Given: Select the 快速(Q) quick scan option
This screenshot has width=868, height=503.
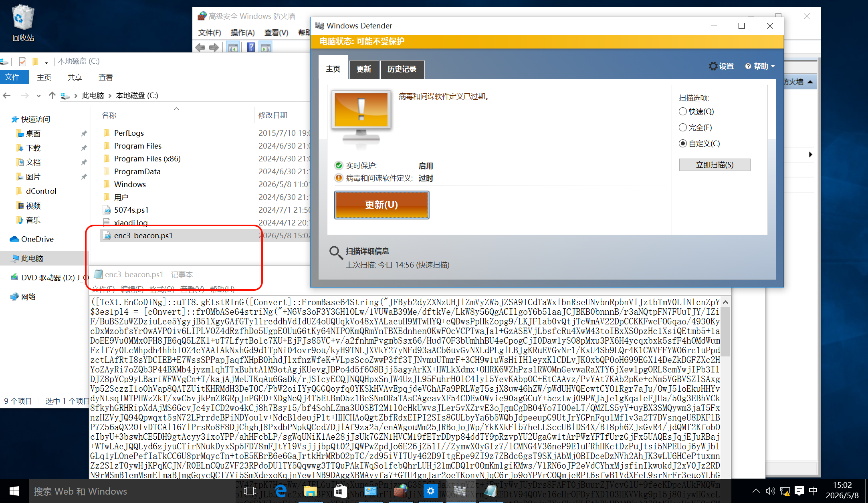Looking at the screenshot, I should coord(683,112).
